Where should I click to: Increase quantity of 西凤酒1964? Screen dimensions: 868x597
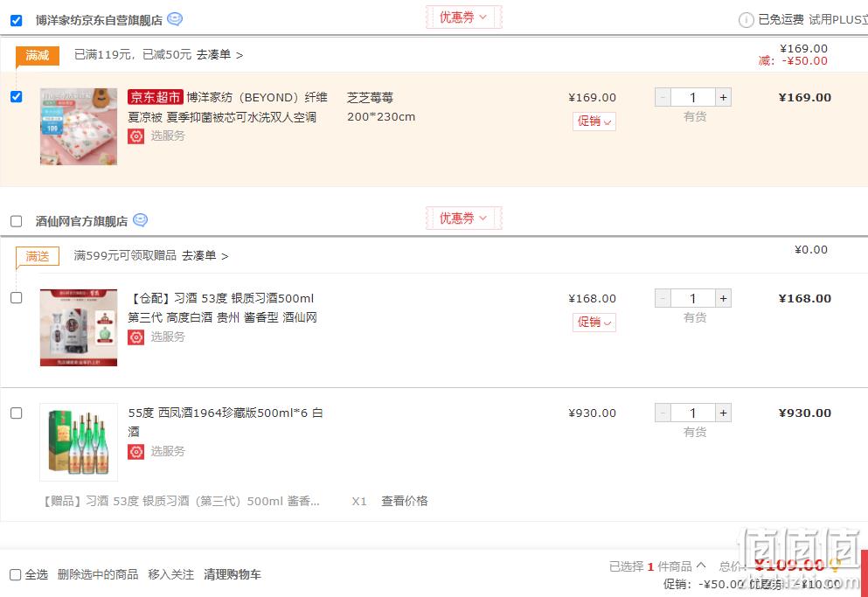point(723,413)
